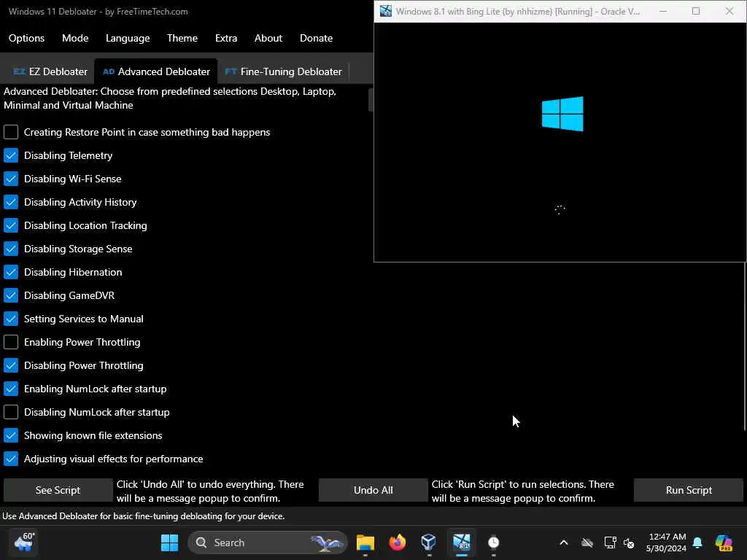
Task: Toggle Disabling Location Tracking
Action: (x=11, y=225)
